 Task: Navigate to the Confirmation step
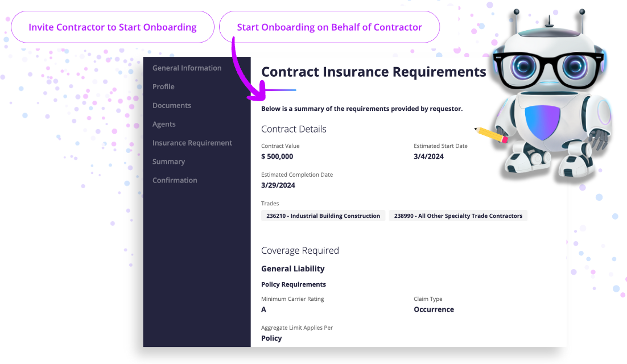coord(175,180)
